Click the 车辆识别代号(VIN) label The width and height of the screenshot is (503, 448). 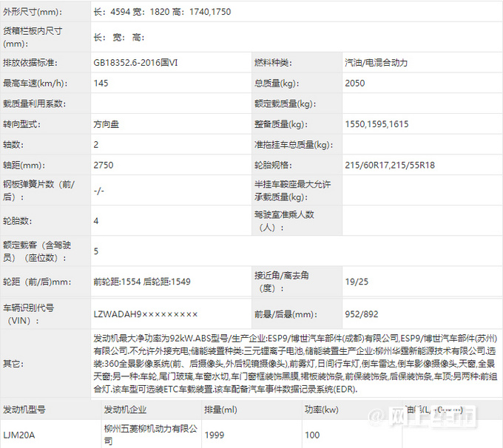28,314
